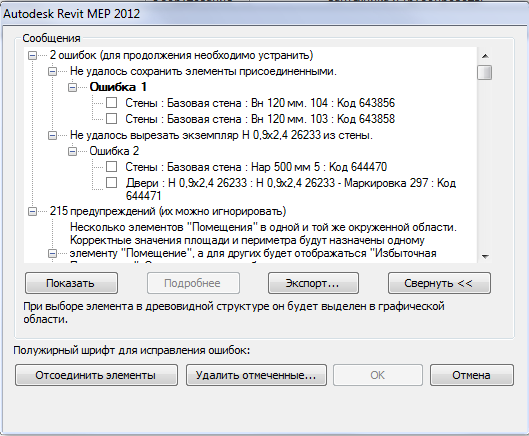Collapse the 'Ошибка 1' tree node

[x=72, y=87]
